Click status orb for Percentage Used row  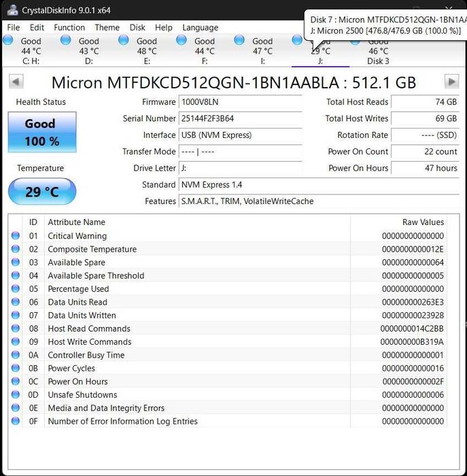pyautogui.click(x=16, y=288)
